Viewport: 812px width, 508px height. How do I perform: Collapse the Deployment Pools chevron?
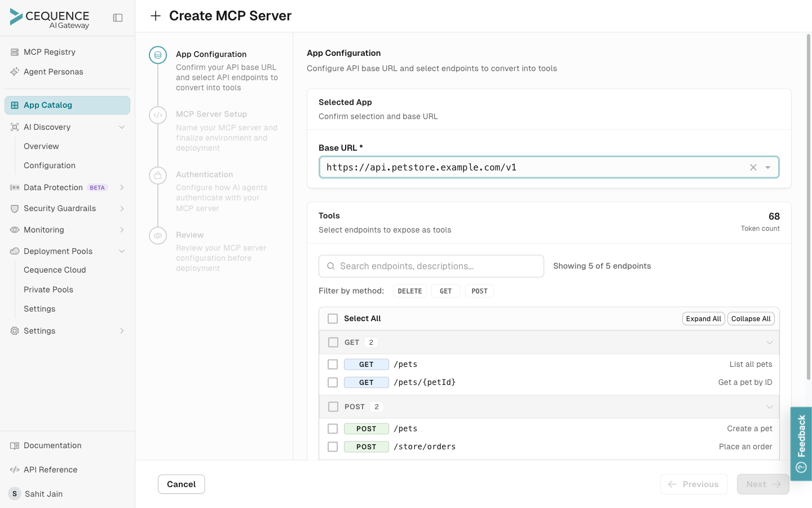pos(122,251)
